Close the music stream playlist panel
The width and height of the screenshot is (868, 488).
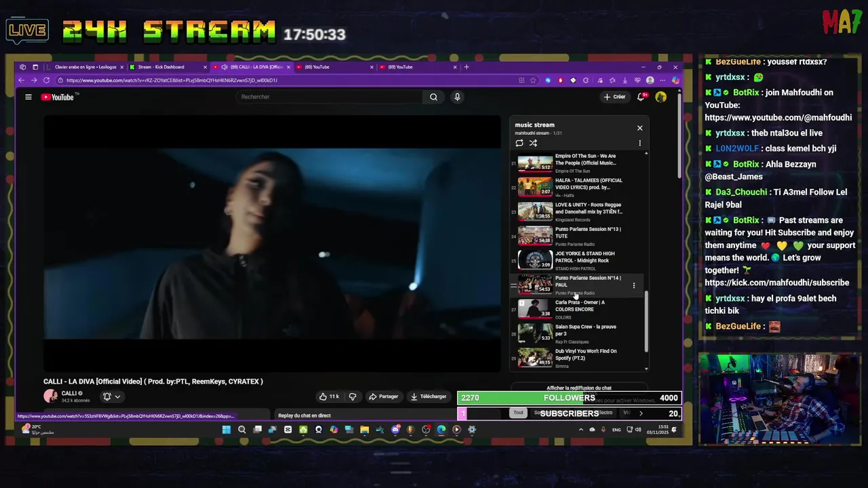(x=639, y=127)
